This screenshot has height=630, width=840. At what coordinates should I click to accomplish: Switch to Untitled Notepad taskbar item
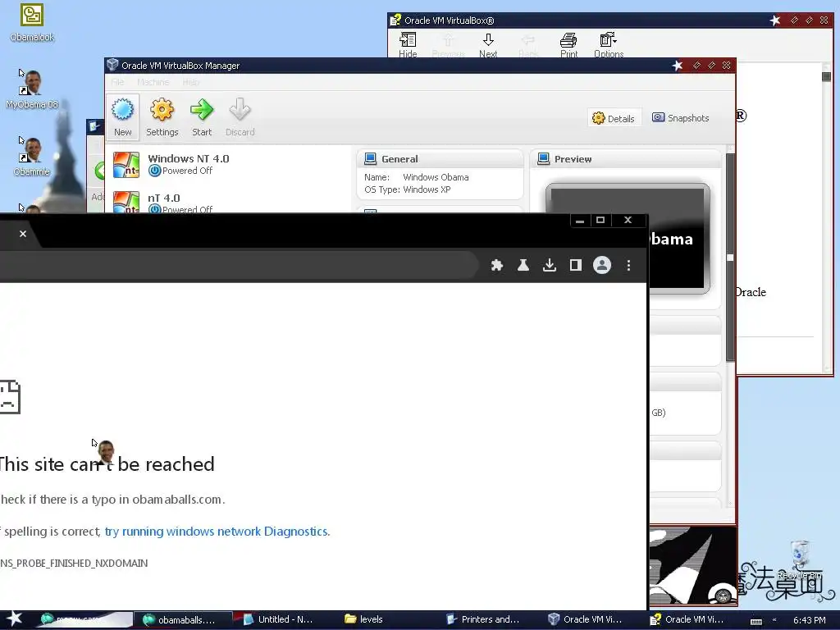tap(279, 619)
